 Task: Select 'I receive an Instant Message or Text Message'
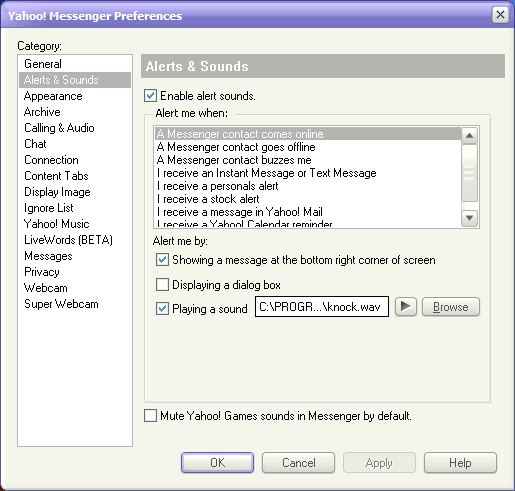click(308, 173)
